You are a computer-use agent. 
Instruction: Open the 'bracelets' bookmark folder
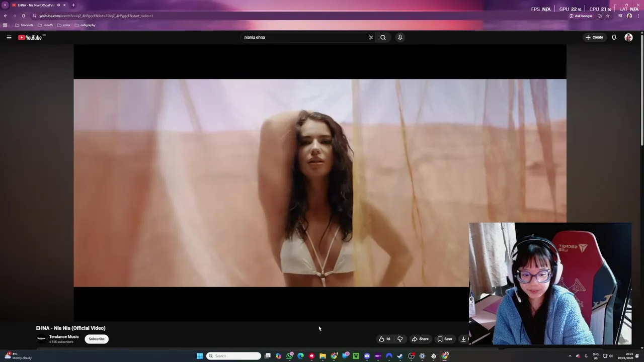click(24, 25)
